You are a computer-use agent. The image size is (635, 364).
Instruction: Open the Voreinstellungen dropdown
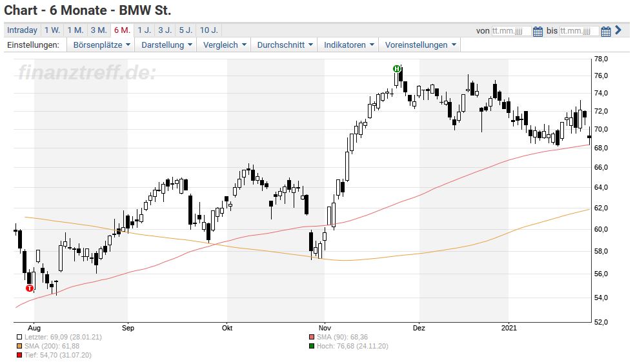click(420, 45)
